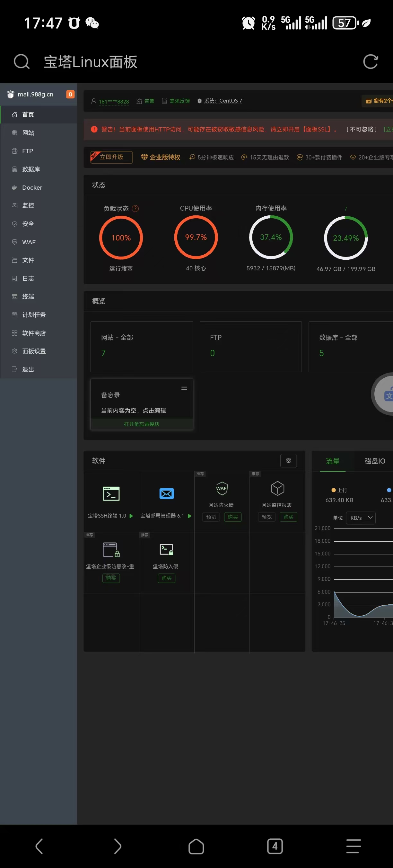393x868 pixels.
Task: Open the tab switcher showing 4
Action: click(x=275, y=846)
